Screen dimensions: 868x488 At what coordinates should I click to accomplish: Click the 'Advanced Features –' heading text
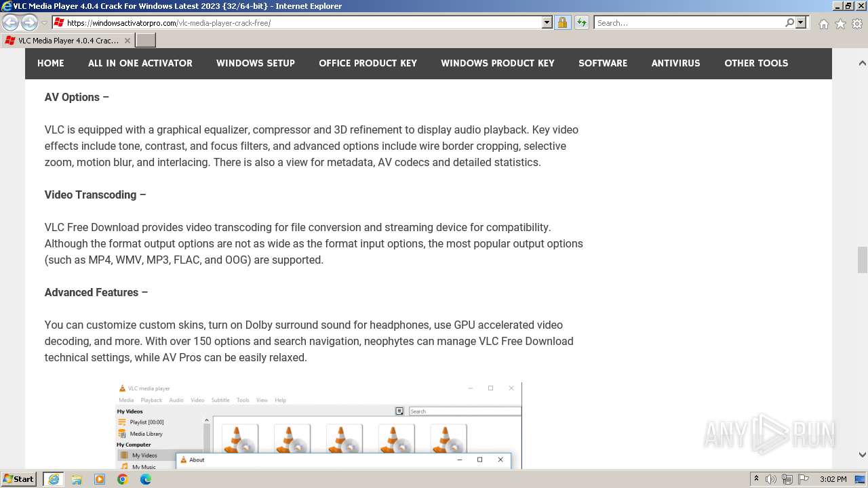[96, 292]
